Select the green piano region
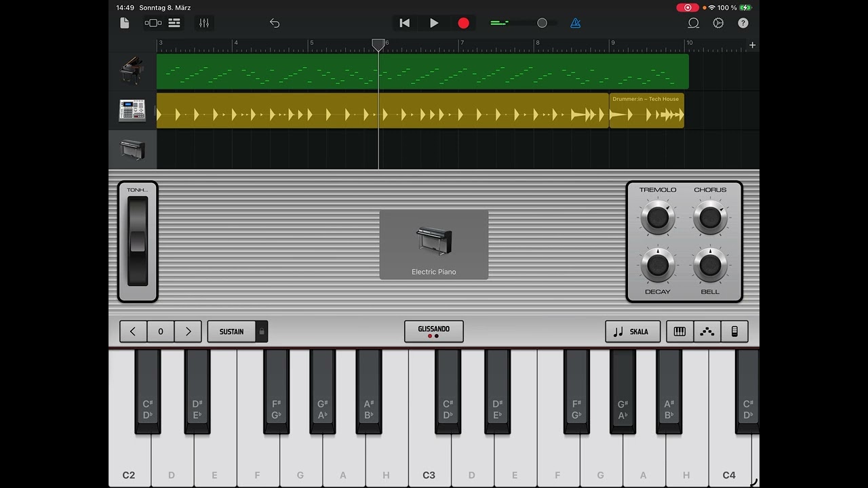 [x=422, y=71]
